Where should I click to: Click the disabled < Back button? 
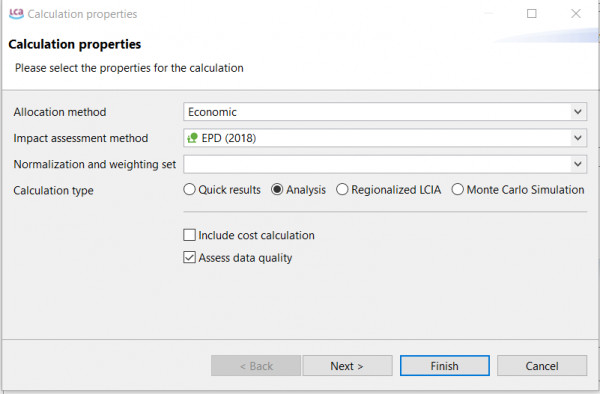[x=256, y=366]
